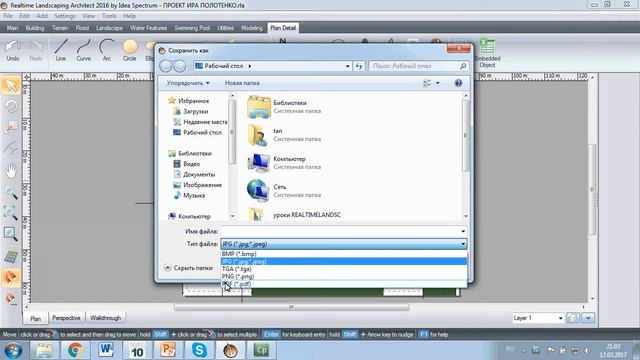Open the view options dropdown arrow
Viewport: 640px width, 360px height.
[x=438, y=83]
